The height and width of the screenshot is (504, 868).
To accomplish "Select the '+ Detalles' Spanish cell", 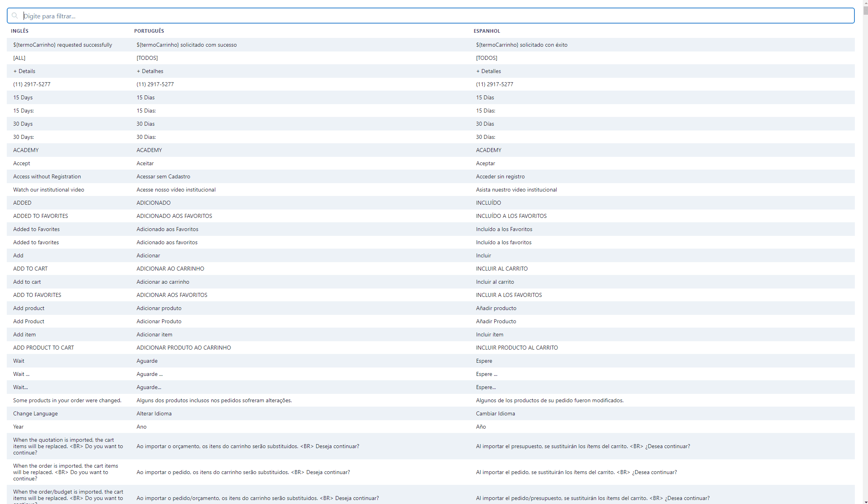I will click(x=488, y=71).
